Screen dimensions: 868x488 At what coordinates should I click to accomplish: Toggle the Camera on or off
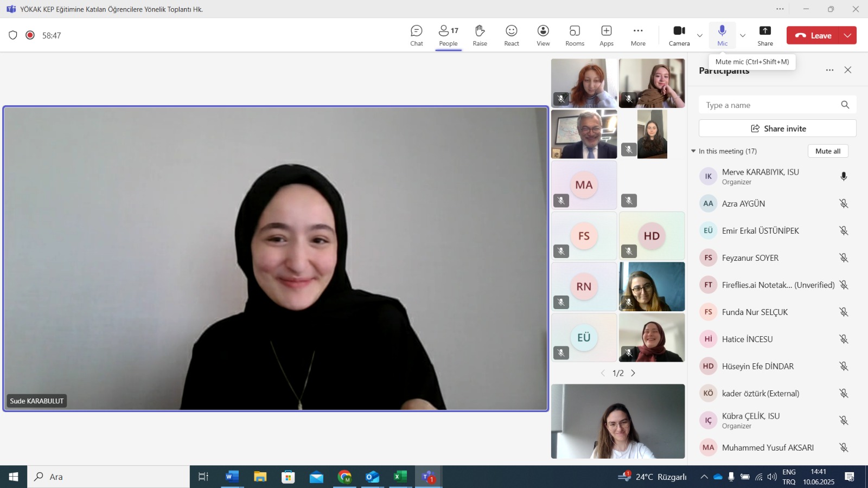tap(679, 35)
